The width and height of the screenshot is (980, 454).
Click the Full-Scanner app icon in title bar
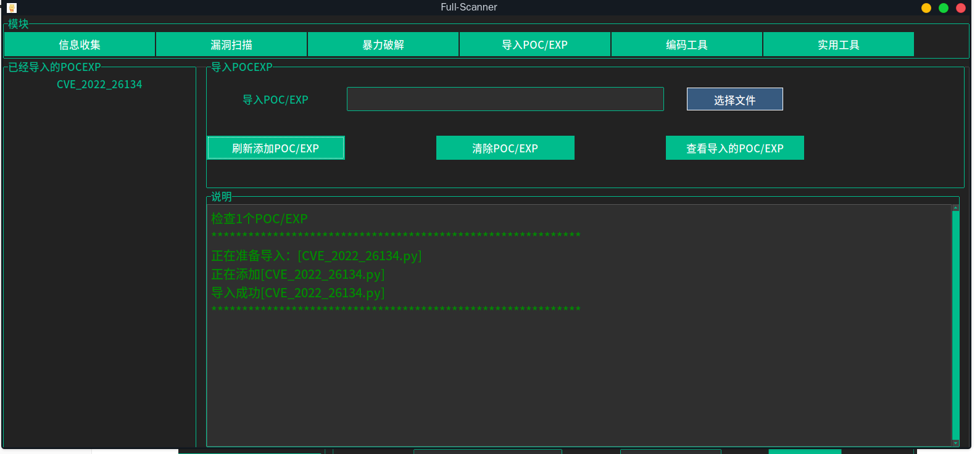point(12,8)
